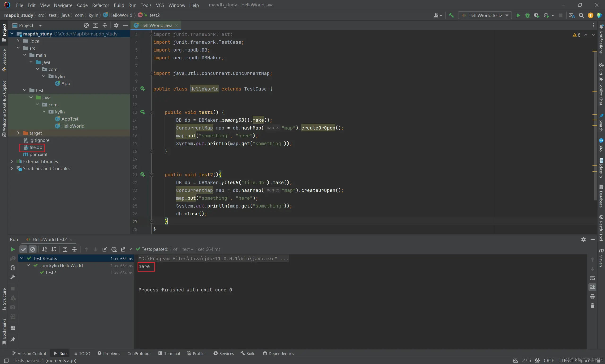Open the Refactor menu
Viewport: 605px width, 364px height.
click(x=100, y=5)
